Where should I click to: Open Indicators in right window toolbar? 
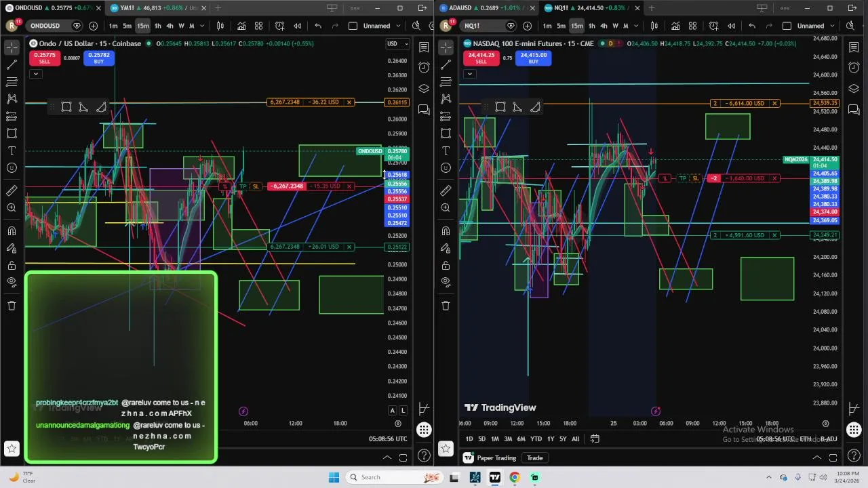(x=675, y=26)
